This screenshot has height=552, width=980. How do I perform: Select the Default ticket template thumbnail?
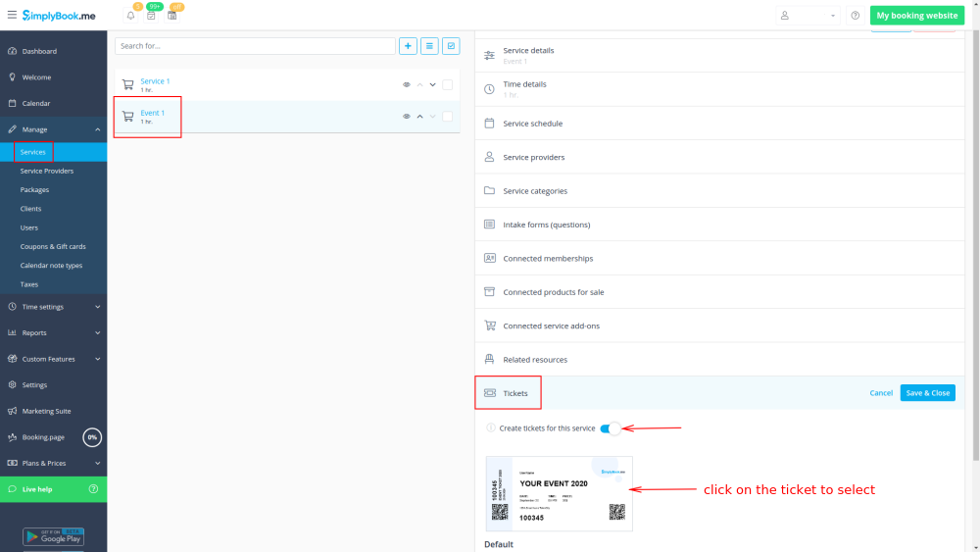pos(559,493)
